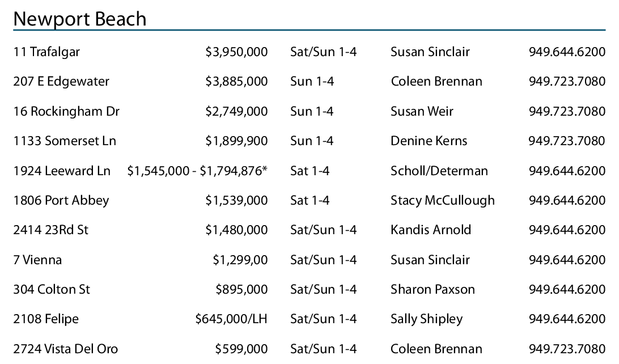
Task: Open the 207 E Edgewater listing
Action: point(61,82)
